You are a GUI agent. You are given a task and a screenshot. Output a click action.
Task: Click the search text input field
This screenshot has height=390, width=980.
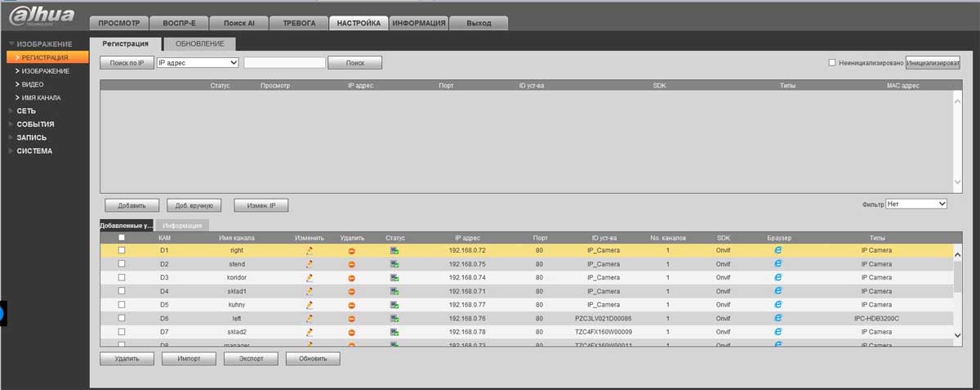click(x=284, y=62)
